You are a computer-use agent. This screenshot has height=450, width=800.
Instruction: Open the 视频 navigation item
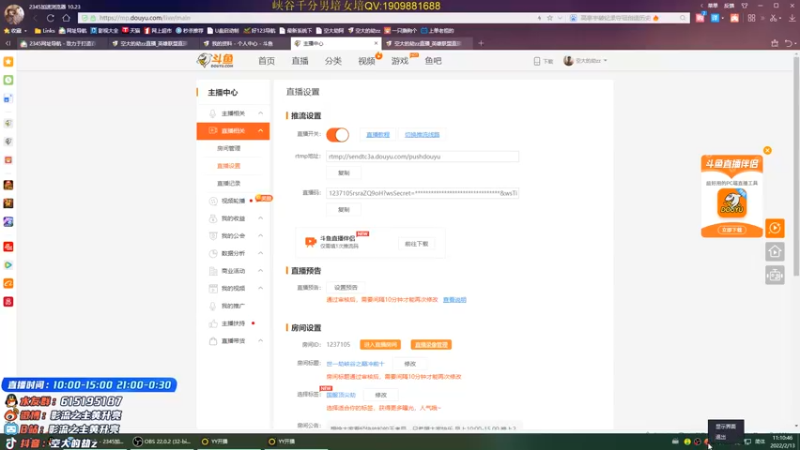366,61
